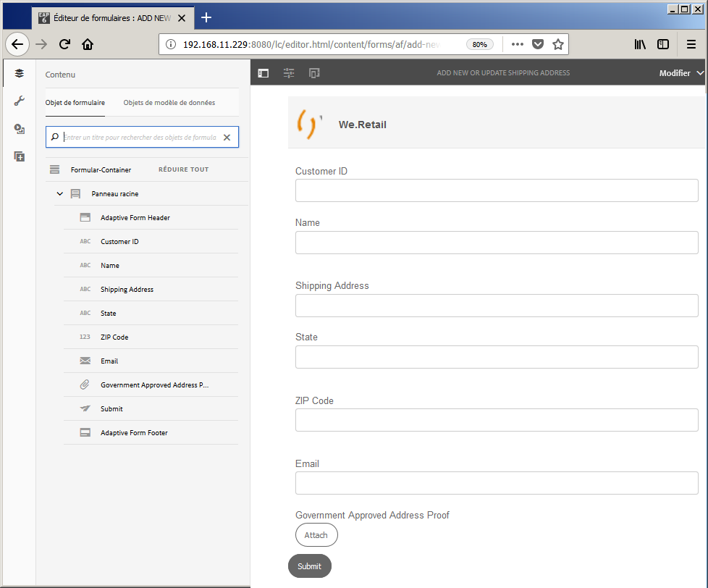Click the Panneau racine panel icon
This screenshot has height=588, width=708.
coord(75,194)
